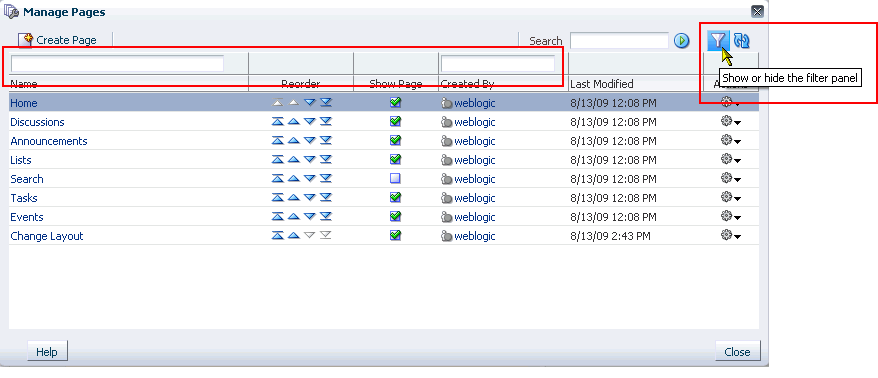Move Home page down one position

pos(310,102)
